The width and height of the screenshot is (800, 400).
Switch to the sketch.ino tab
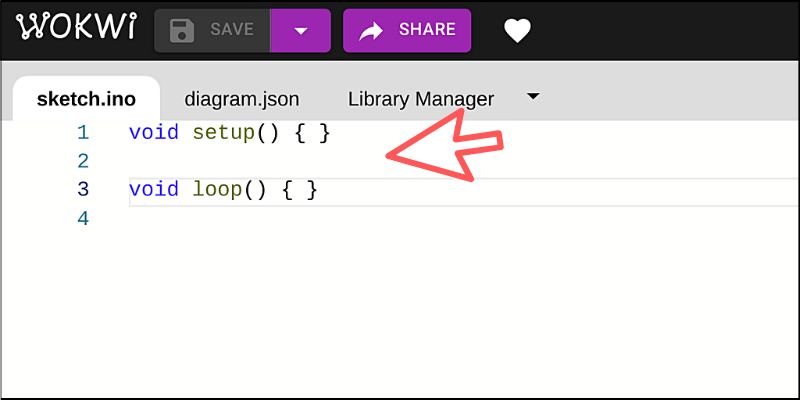[x=86, y=99]
